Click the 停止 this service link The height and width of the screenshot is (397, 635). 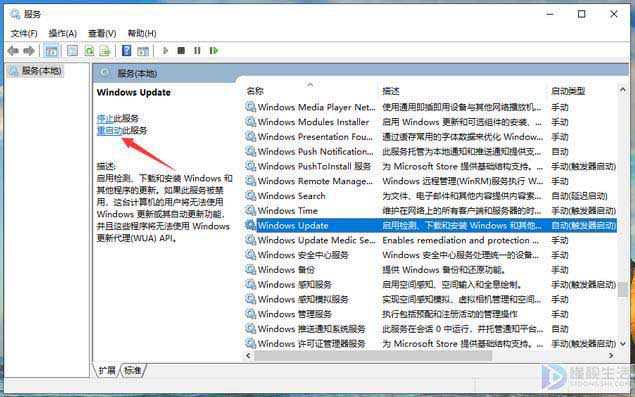point(105,118)
